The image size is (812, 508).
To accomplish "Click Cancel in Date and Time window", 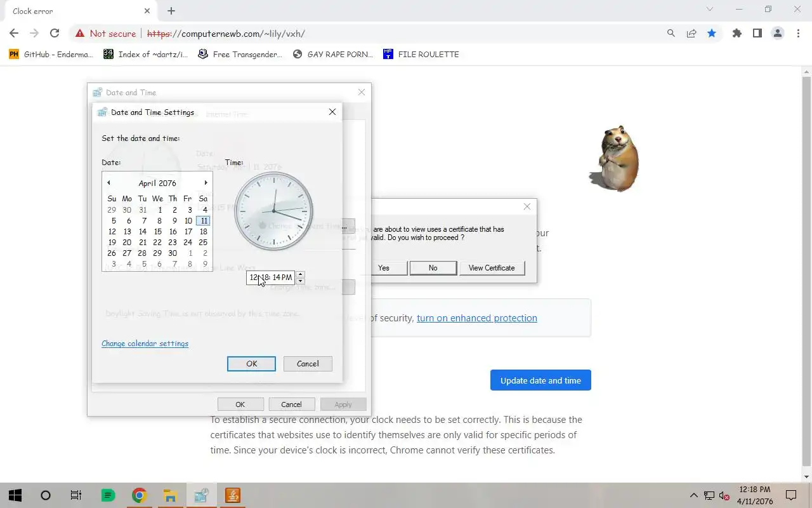I will click(291, 404).
